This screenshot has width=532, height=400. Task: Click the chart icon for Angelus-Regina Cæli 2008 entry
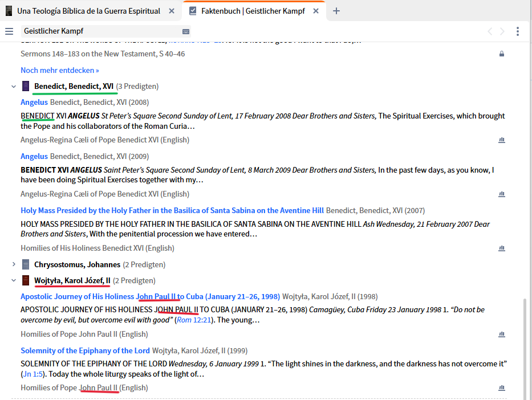(x=502, y=140)
